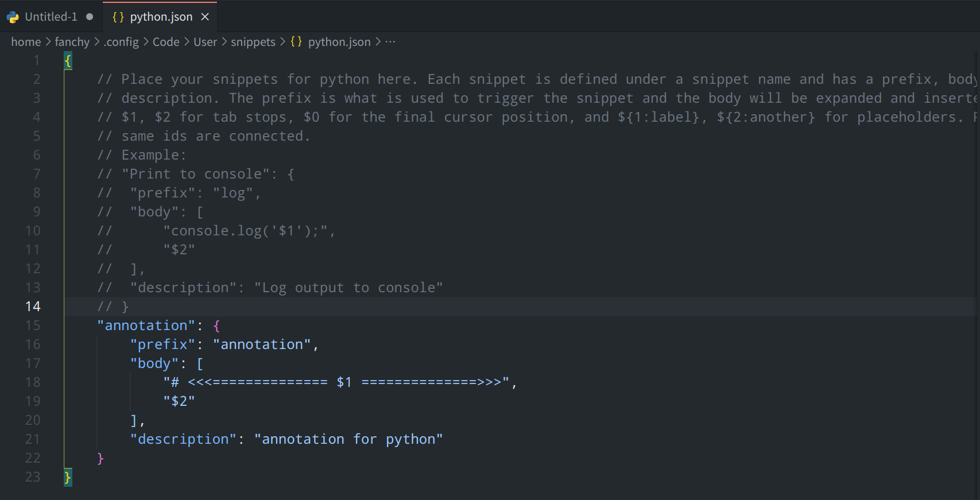Click line number 14 in the gutter
This screenshot has width=980, height=500.
33,307
